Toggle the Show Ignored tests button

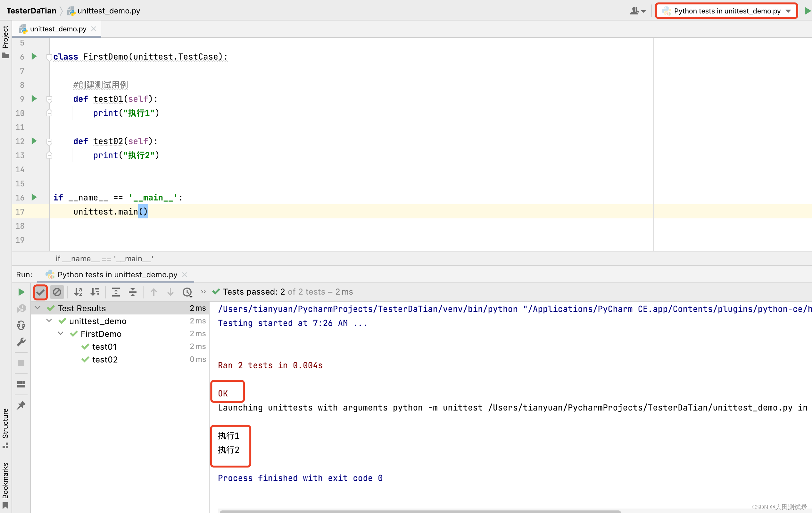[x=57, y=292]
